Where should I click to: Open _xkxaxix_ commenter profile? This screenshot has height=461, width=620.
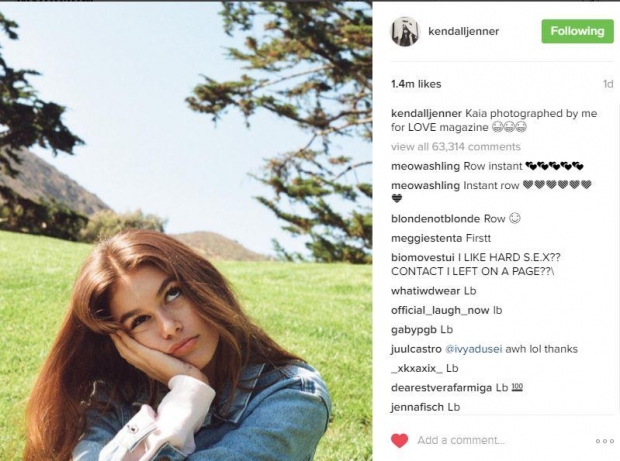pyautogui.click(x=416, y=368)
